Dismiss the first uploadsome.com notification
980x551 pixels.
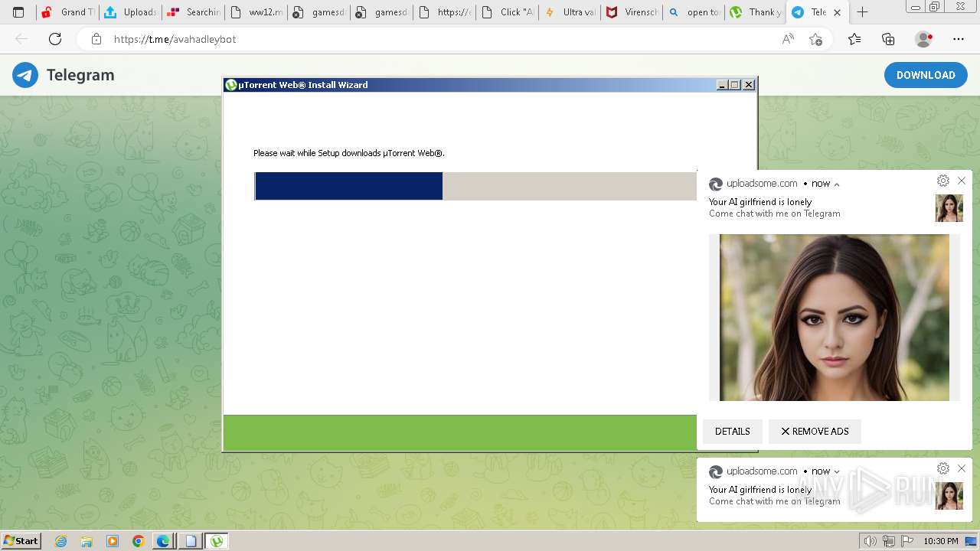(962, 181)
